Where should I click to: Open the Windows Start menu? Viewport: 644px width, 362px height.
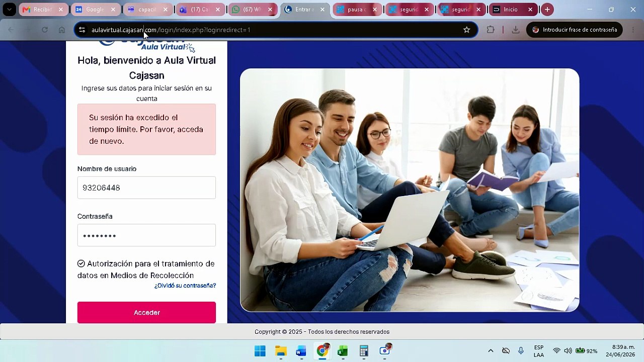pos(260,351)
